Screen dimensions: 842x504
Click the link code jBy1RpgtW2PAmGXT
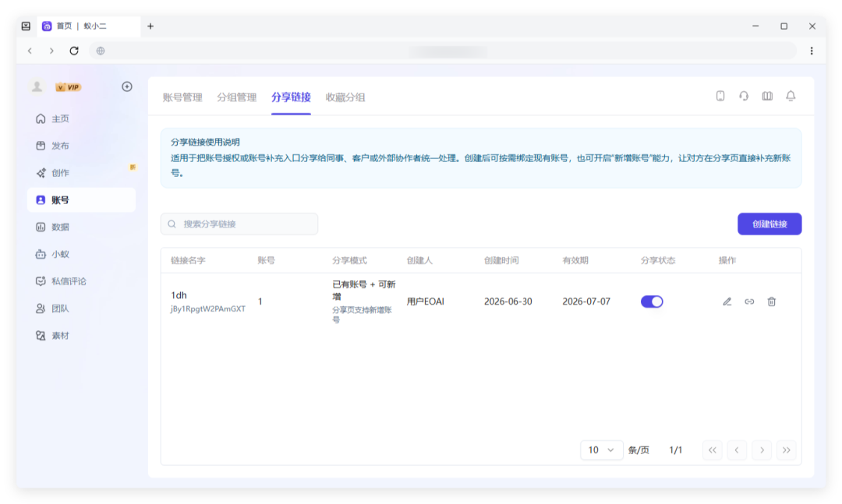coord(208,308)
